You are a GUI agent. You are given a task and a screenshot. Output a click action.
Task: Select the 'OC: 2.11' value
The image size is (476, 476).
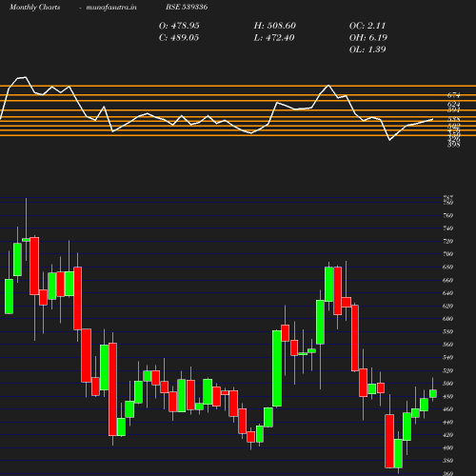(x=367, y=26)
